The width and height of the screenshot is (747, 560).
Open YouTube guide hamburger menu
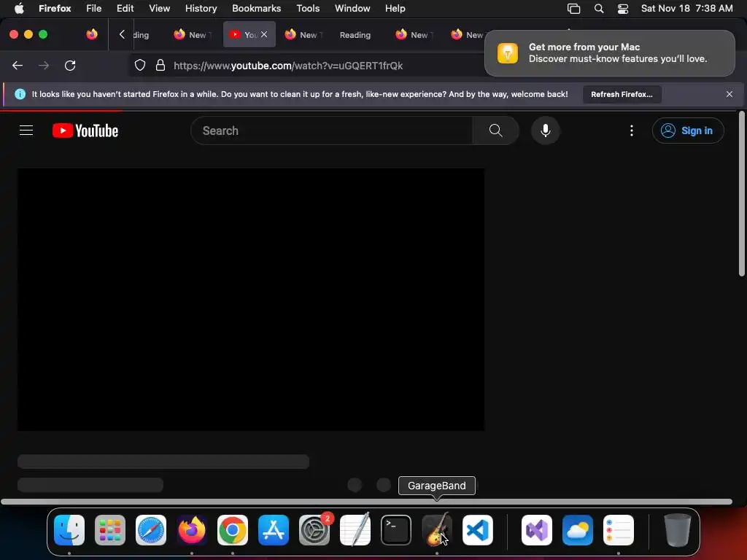tap(26, 131)
